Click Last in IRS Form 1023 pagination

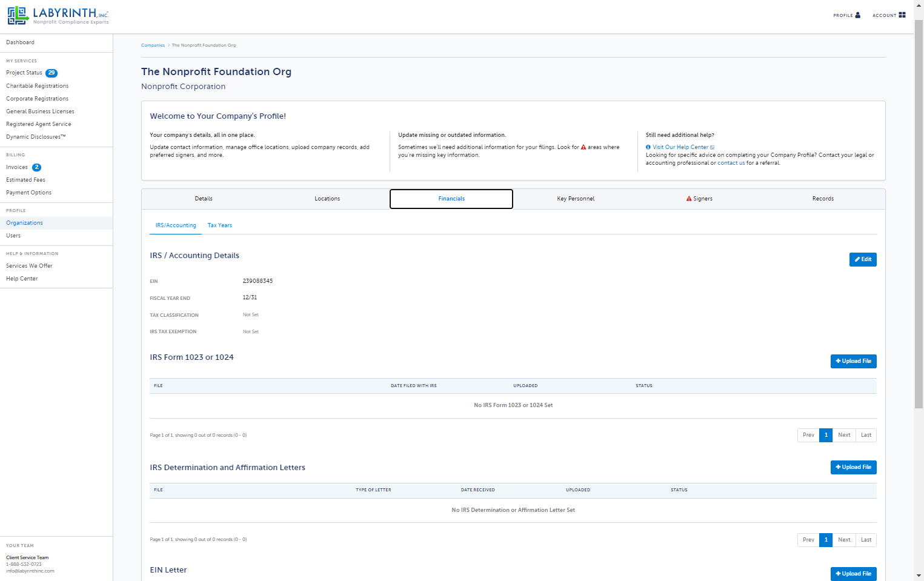pyautogui.click(x=866, y=435)
